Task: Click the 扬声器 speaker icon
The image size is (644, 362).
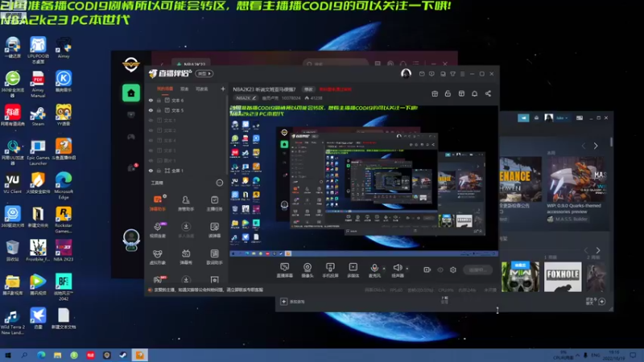Action: 397,268
